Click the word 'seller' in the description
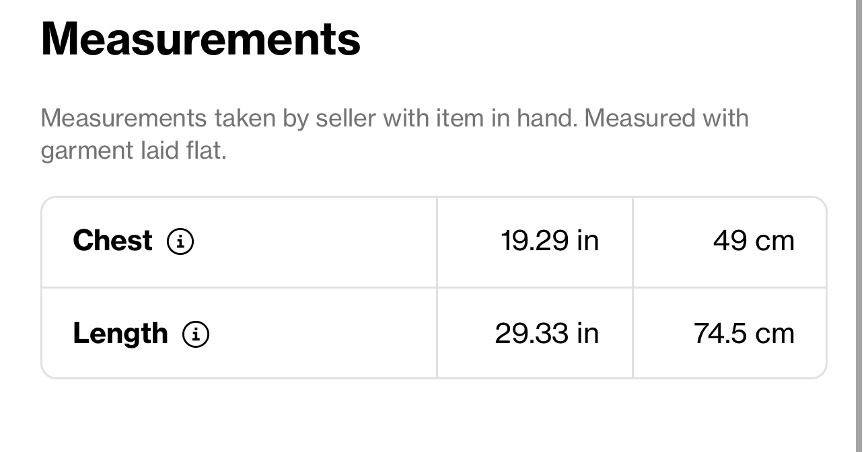This screenshot has width=868, height=452. [346, 118]
